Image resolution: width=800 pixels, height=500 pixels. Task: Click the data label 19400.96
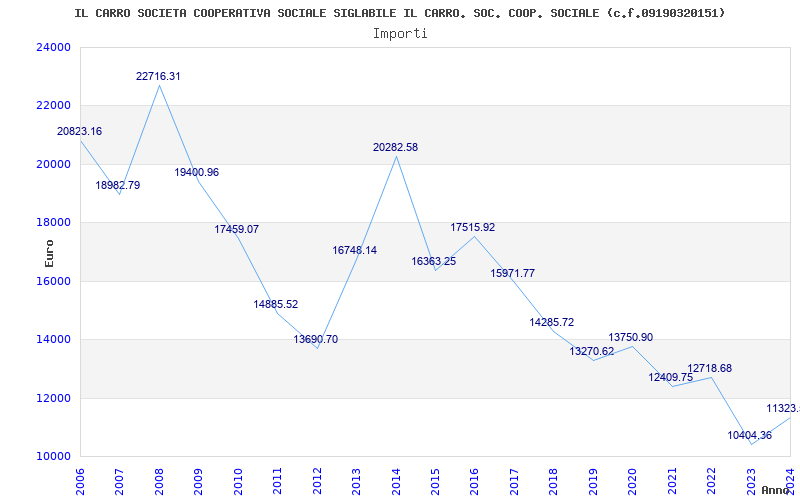[x=196, y=172]
